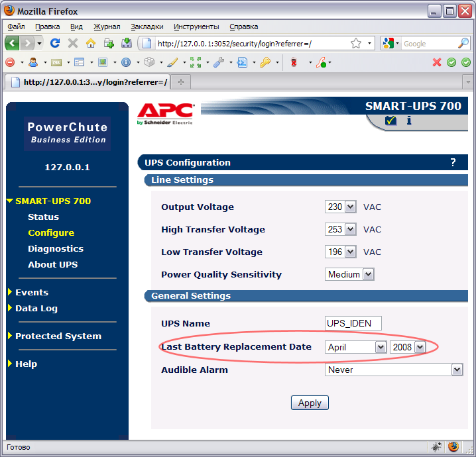This screenshot has height=457, width=476.
Task: Open the Журнал menu
Action: click(107, 26)
